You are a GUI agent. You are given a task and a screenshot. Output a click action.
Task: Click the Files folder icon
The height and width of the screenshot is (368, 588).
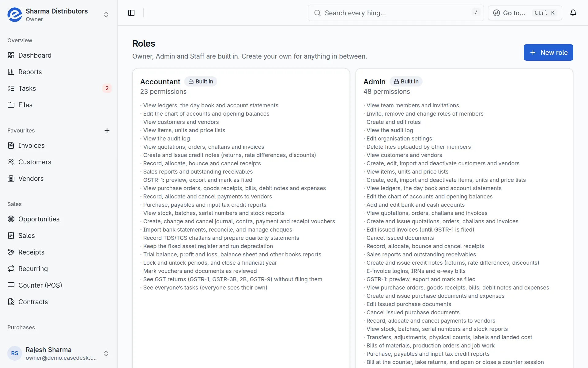click(x=11, y=105)
